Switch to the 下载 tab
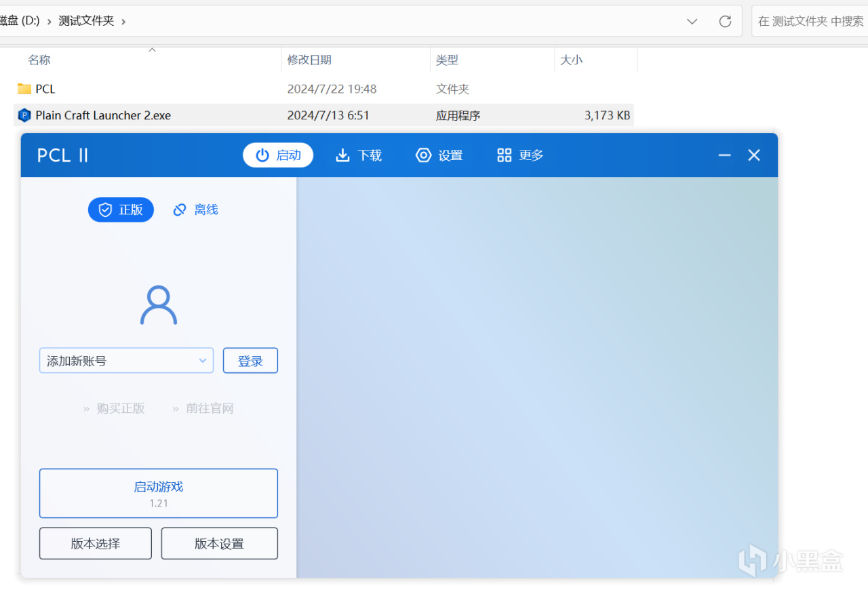 [x=359, y=155]
